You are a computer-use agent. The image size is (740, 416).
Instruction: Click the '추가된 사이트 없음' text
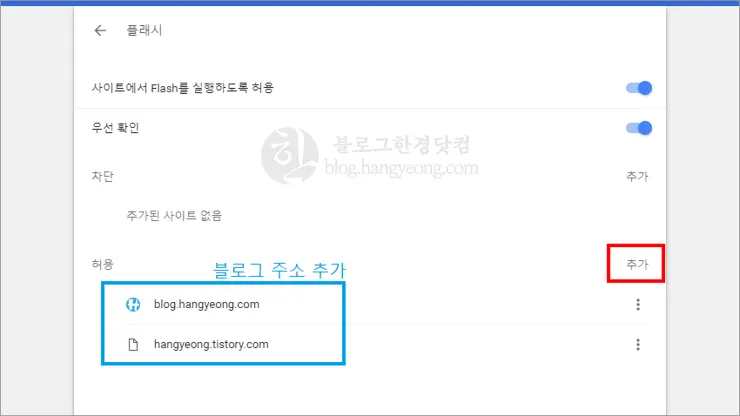[174, 216]
